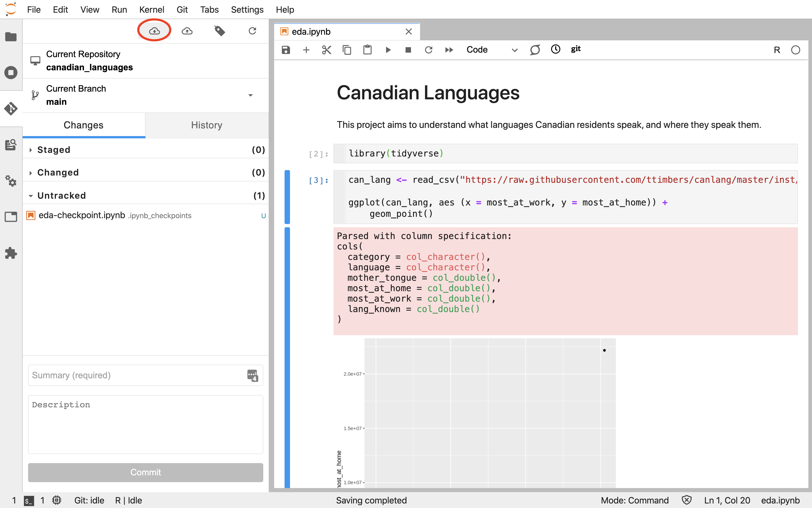Open the Current Branch main dropdown

[146, 95]
